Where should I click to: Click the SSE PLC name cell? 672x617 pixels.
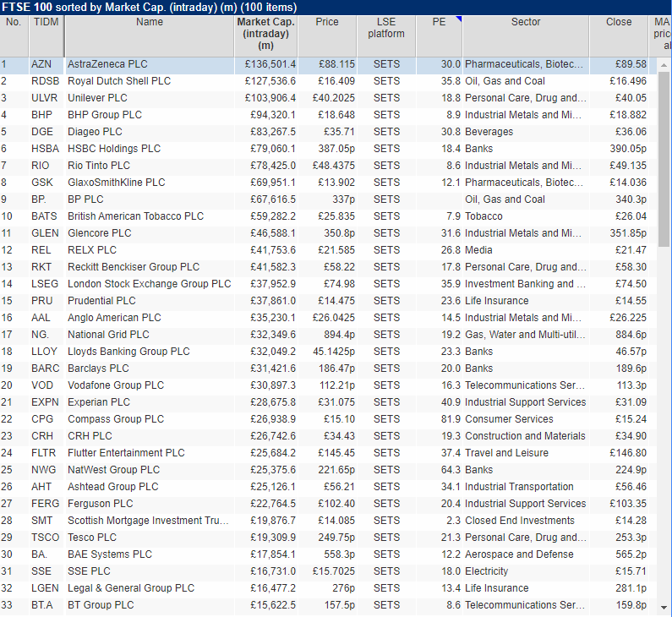point(149,571)
